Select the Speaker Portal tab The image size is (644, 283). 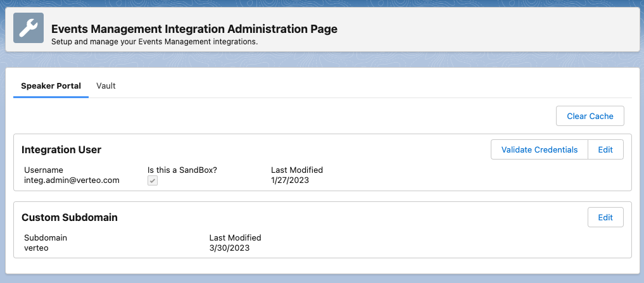click(x=51, y=85)
